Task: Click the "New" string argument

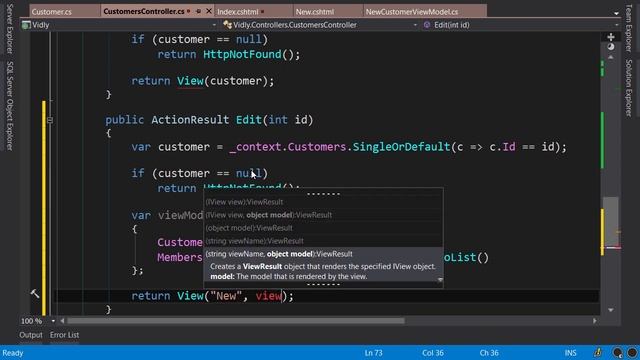Action: click(226, 296)
